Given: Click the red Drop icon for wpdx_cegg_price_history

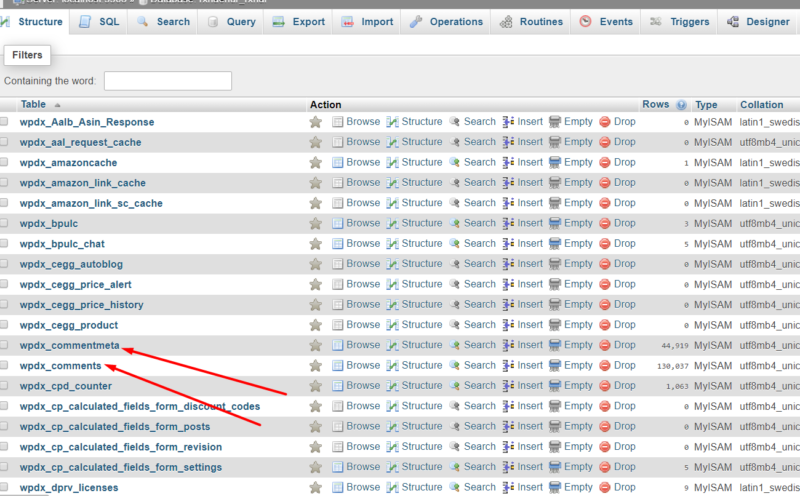Looking at the screenshot, I should 605,305.
